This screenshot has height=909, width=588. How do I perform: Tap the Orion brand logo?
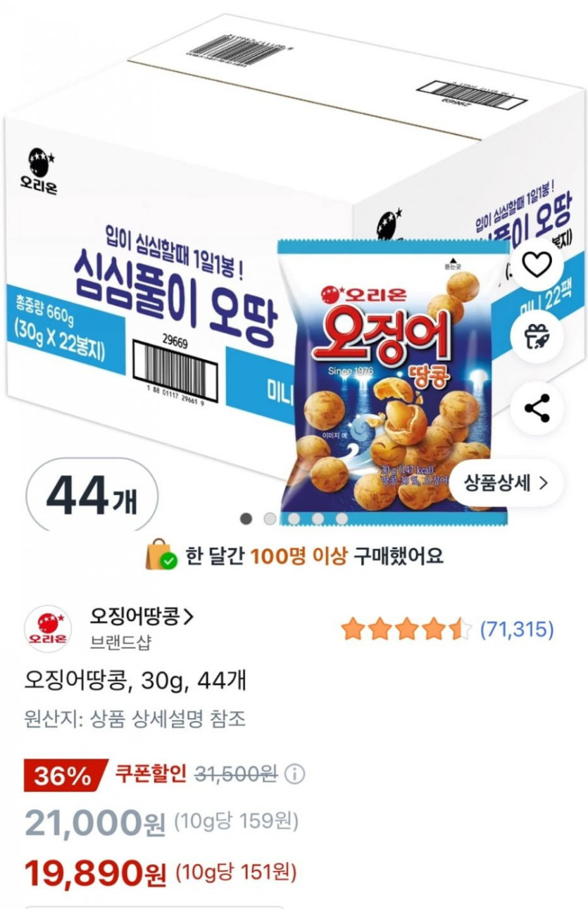(x=48, y=629)
